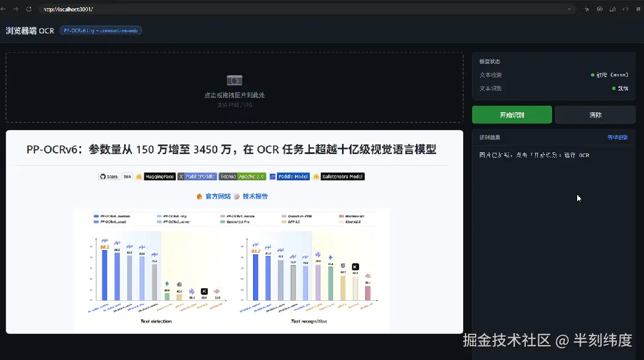Start OCR with the green 开始识别 button
Viewport: 644px width, 360px height.
(511, 115)
